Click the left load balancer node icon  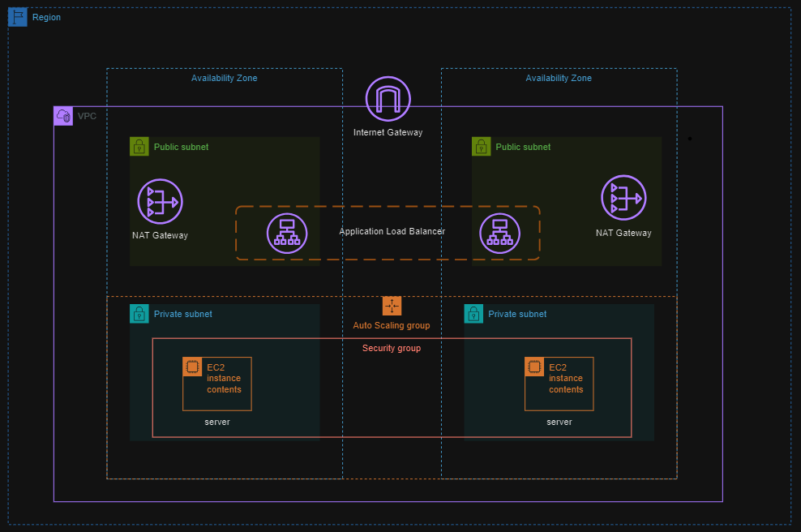287,233
